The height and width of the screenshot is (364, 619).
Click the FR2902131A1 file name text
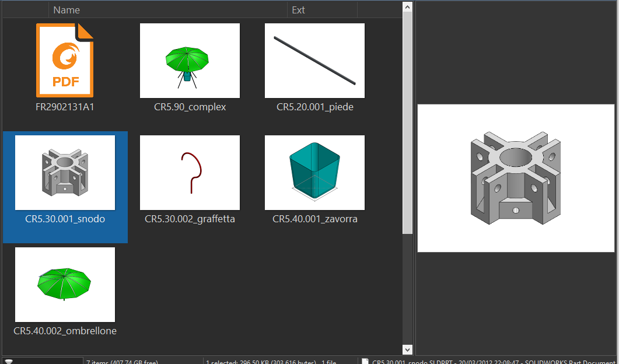coord(65,107)
